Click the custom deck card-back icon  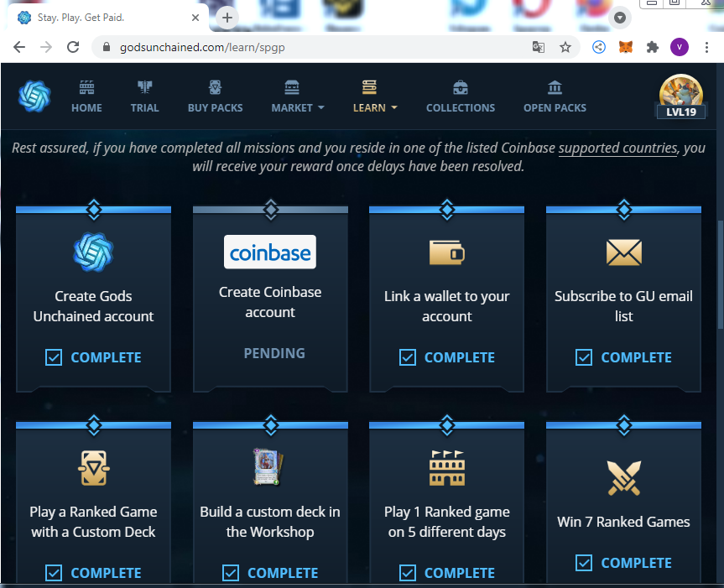[94, 468]
